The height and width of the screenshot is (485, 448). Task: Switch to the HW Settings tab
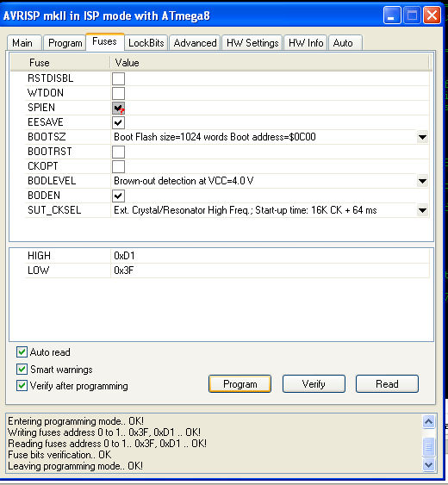pyautogui.click(x=252, y=43)
